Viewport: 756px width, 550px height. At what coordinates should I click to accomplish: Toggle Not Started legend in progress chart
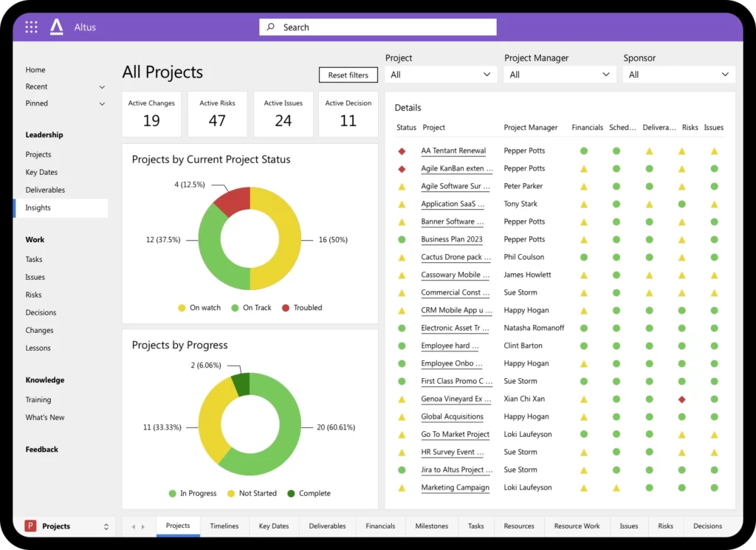[x=252, y=493]
